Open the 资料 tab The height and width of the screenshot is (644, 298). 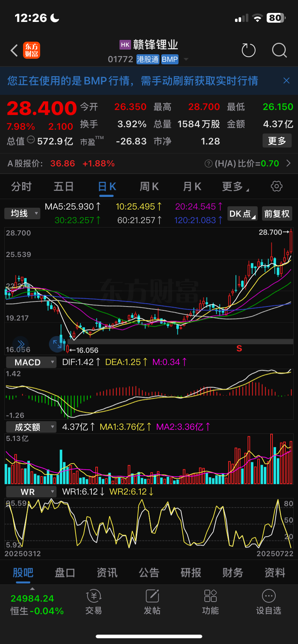[275, 572]
